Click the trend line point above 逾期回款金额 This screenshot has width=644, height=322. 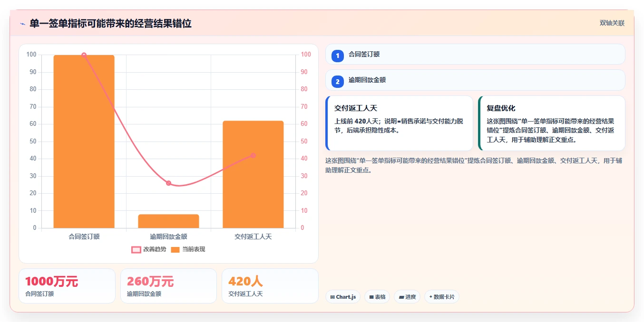pyautogui.click(x=168, y=183)
